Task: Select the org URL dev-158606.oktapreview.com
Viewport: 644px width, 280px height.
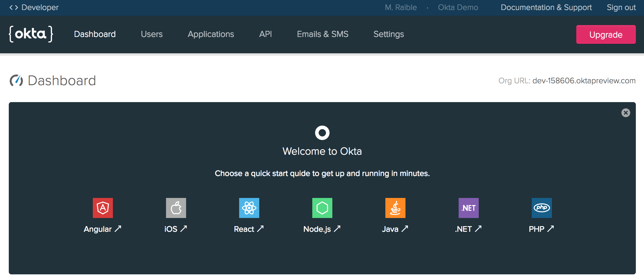Action: point(584,81)
